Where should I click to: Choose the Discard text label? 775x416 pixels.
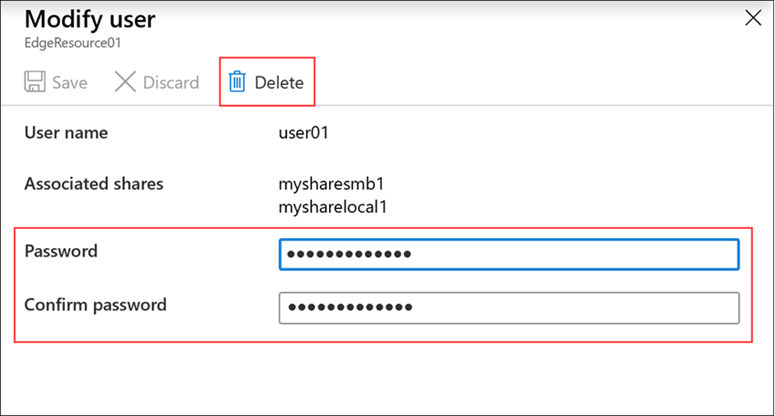pos(171,83)
